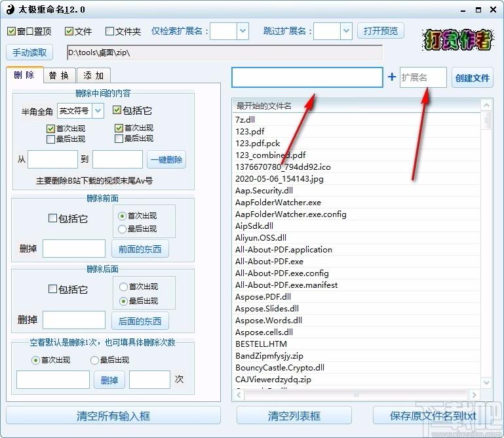Click 打开预览 button
The height and width of the screenshot is (438, 504).
(x=381, y=31)
